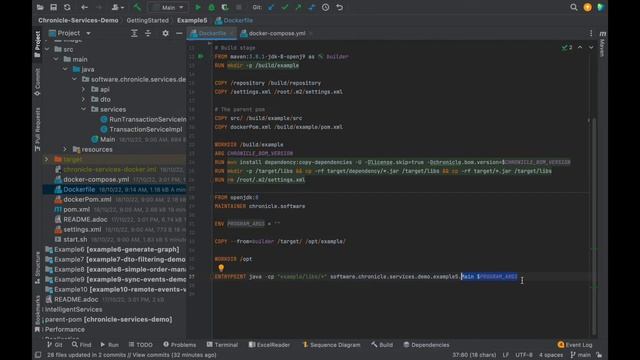This screenshot has width=640, height=360.
Task: Click the Git push arrow icon
Action: [x=298, y=7]
